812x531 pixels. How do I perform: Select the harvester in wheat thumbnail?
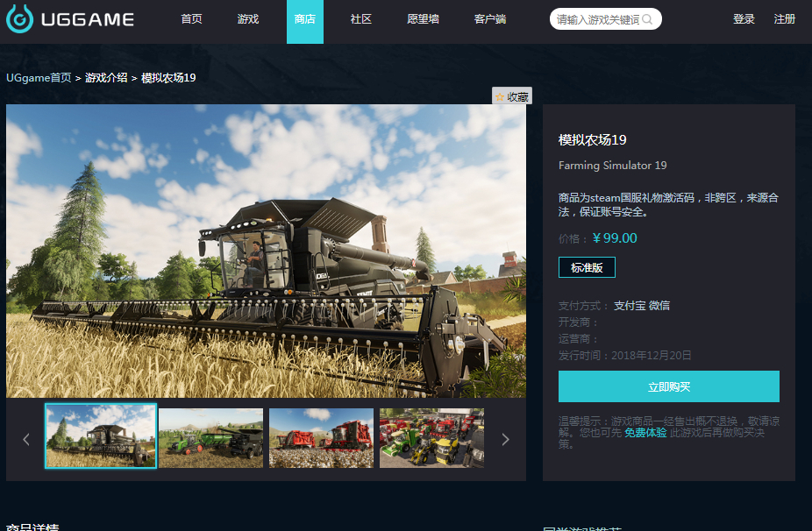101,435
